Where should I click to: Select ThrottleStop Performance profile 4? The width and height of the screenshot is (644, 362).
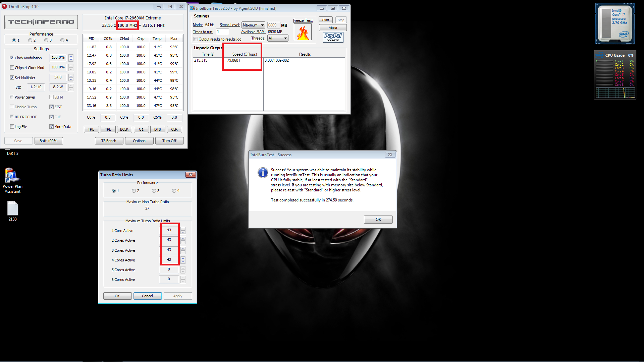click(62, 40)
